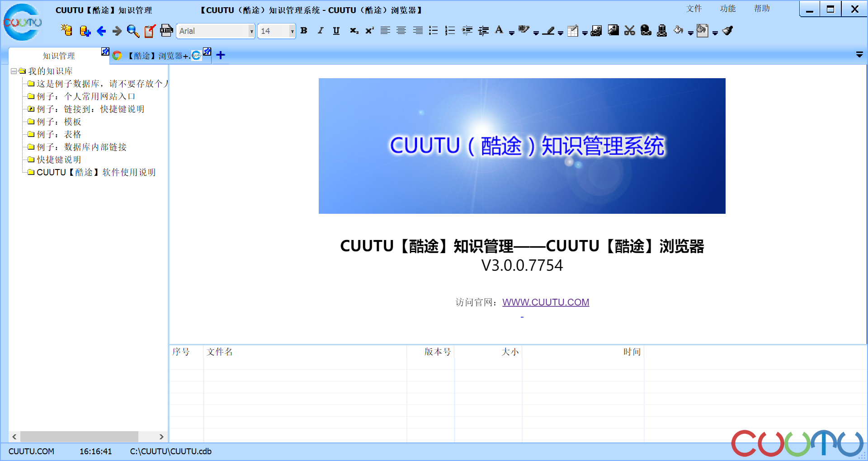
Task: Open the Arial font name dropdown
Action: pyautogui.click(x=251, y=31)
